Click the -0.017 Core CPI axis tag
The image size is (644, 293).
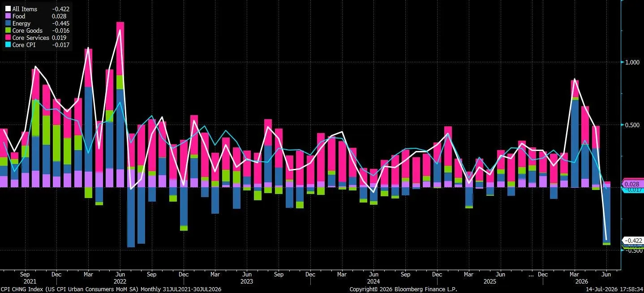tap(633, 190)
